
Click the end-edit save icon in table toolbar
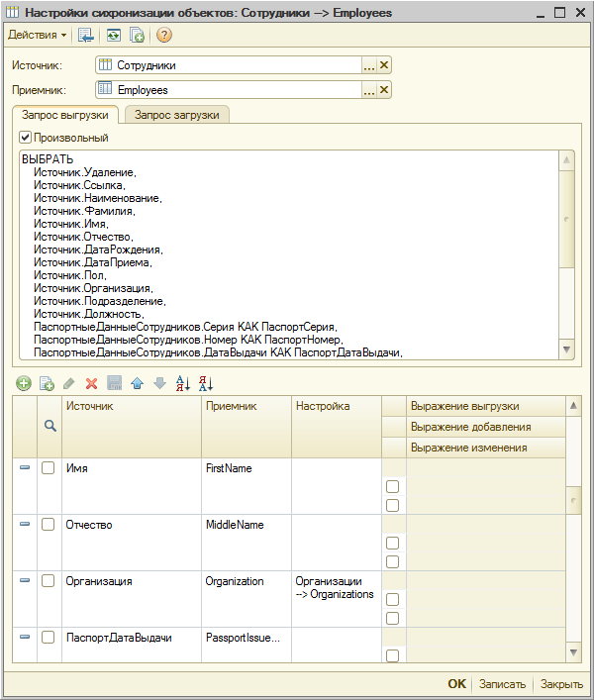(x=114, y=383)
